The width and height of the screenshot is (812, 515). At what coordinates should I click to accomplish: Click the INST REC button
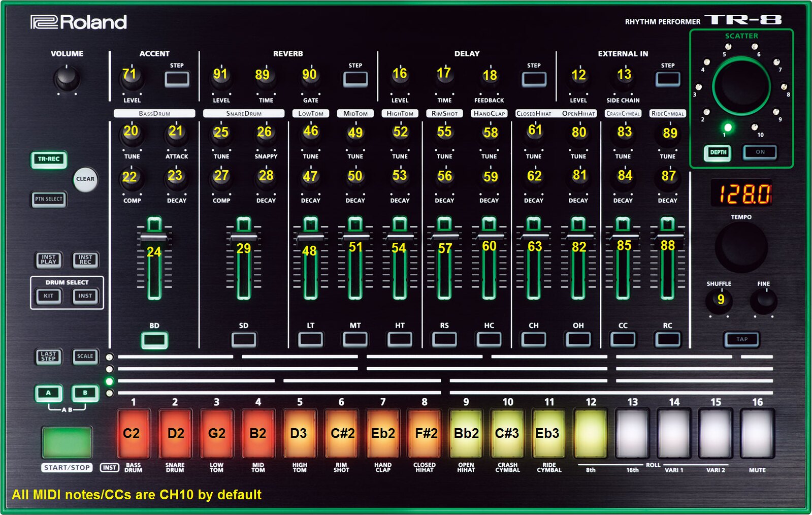(85, 260)
